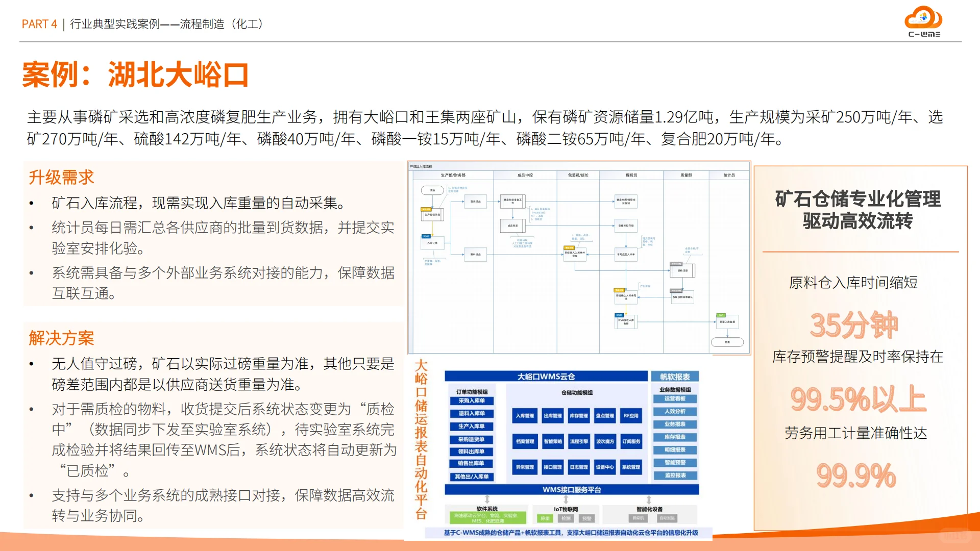Click the 智能化设备 label
980x551 pixels.
click(x=650, y=509)
